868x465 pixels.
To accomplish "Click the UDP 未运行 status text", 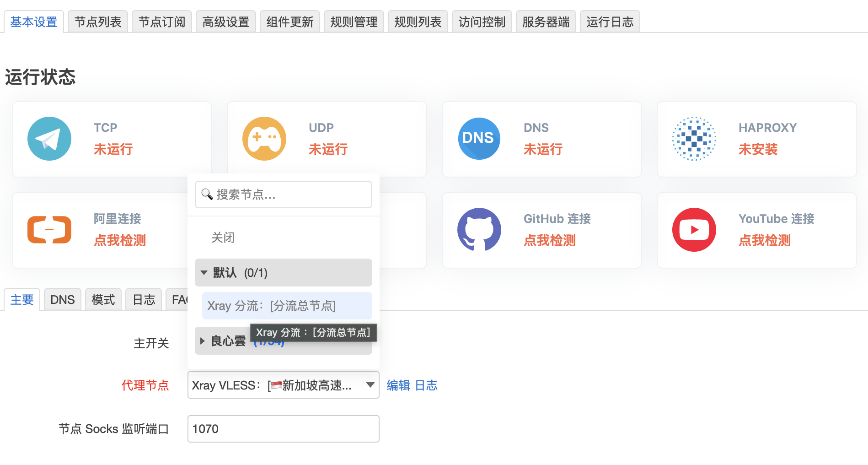I will (328, 149).
